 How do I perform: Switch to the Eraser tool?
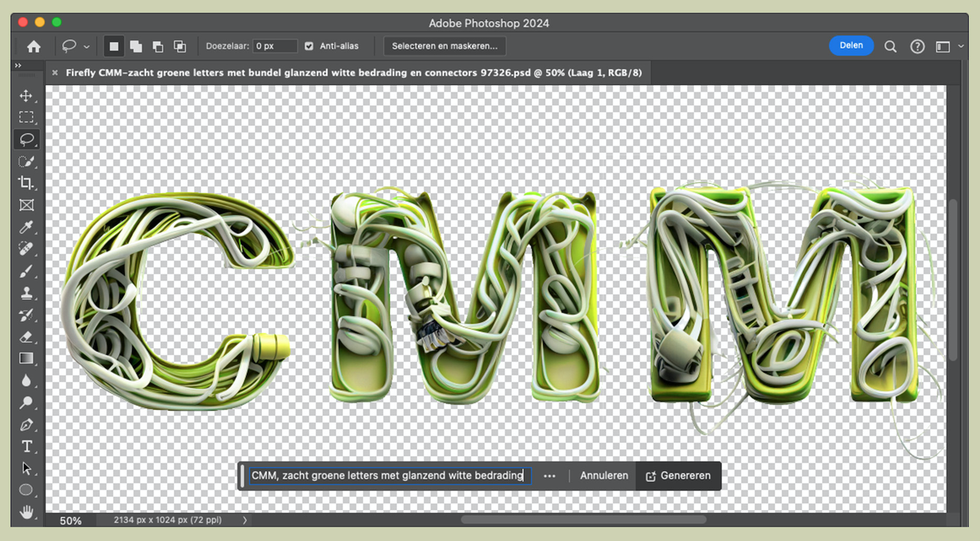coord(26,337)
